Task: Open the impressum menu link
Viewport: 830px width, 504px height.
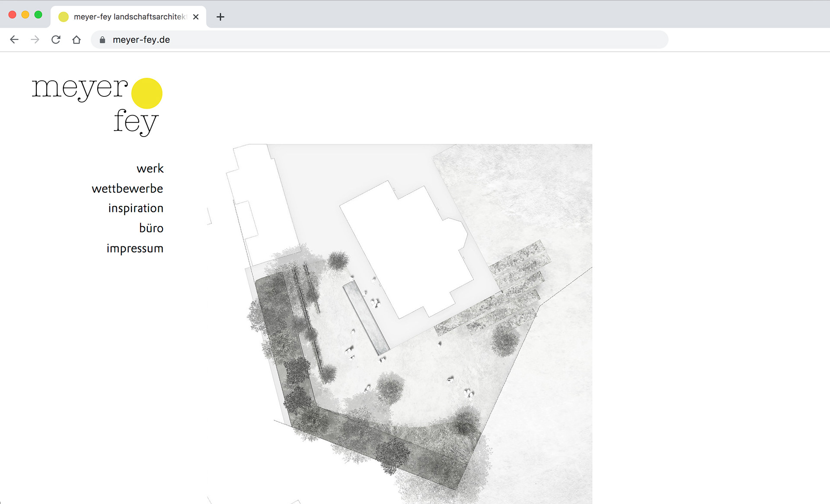Action: [x=135, y=249]
